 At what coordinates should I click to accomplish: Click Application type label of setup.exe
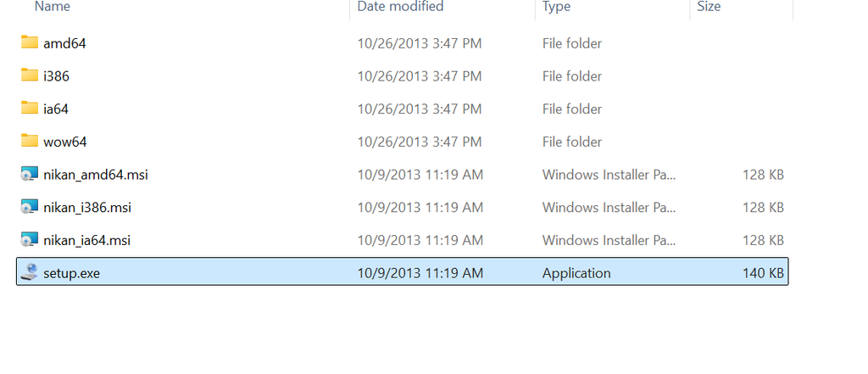(x=576, y=273)
